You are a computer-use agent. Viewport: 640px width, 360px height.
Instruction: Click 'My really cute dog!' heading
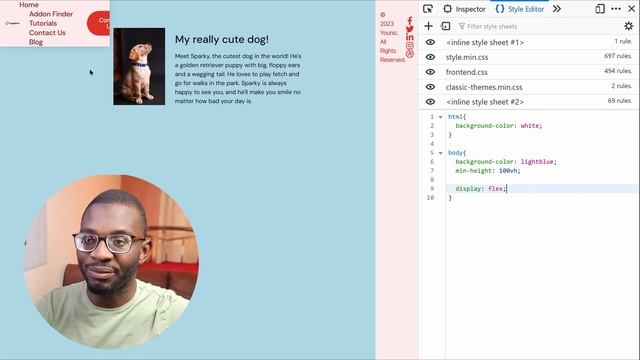[222, 40]
